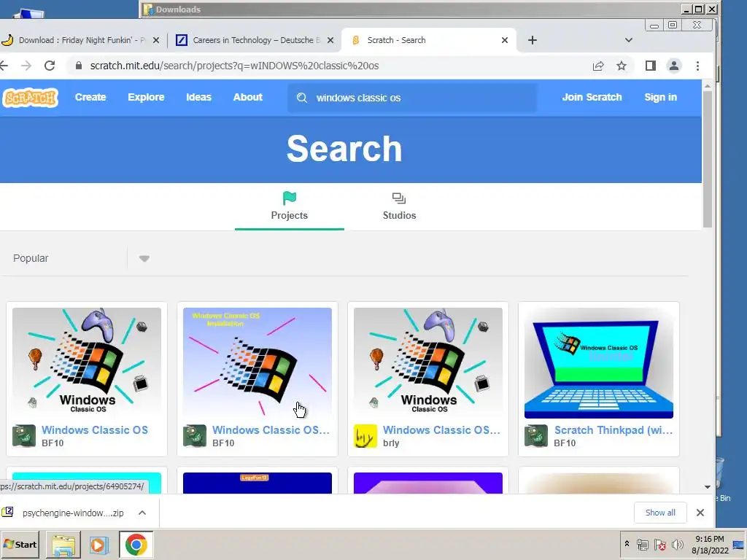Image resolution: width=747 pixels, height=560 pixels.
Task: Click the Scratch logo
Action: tap(29, 98)
